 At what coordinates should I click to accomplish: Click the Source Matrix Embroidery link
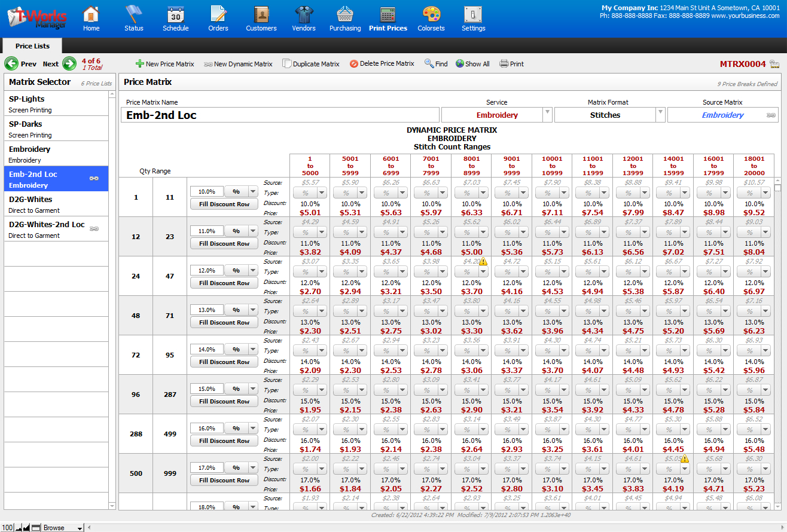722,115
